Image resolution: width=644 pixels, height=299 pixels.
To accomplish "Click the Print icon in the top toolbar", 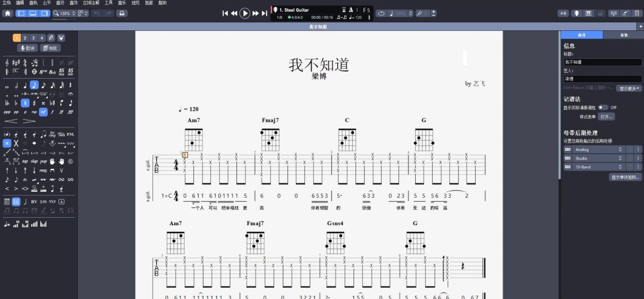I will click(122, 13).
